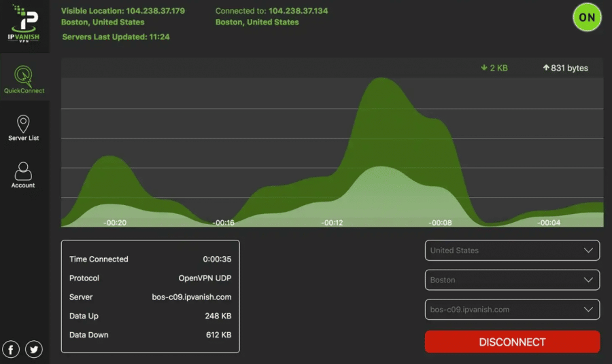Open the bos-c09.ipvanish.com server dropdown

512,310
